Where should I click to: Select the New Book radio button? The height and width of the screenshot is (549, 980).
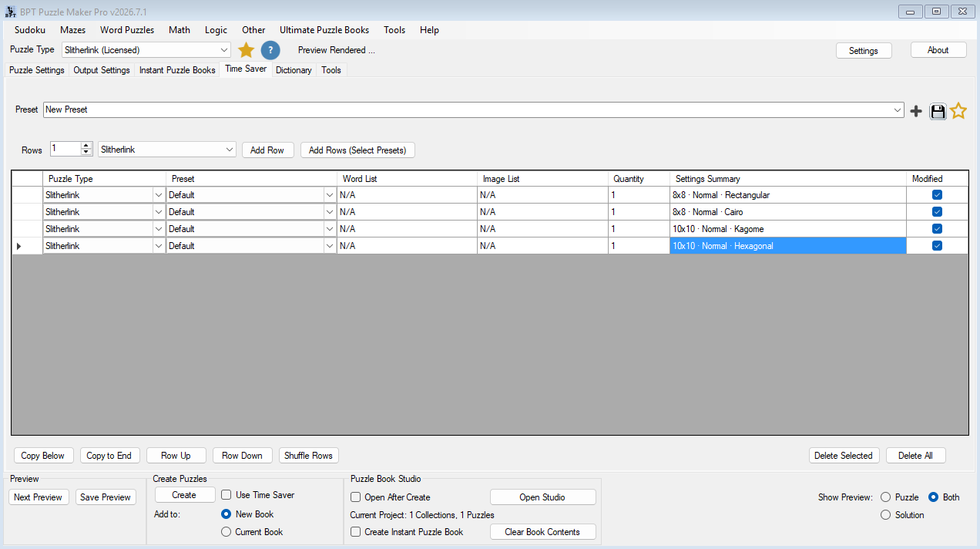(x=226, y=514)
